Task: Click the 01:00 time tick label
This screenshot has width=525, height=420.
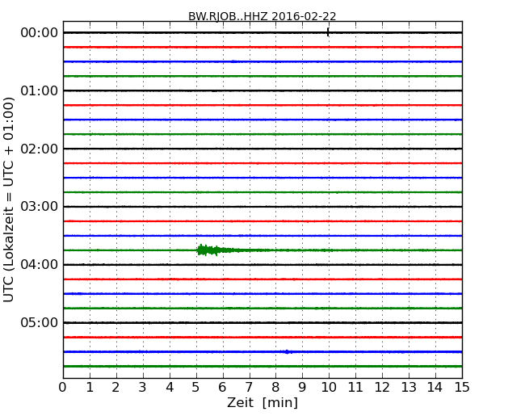Action: point(40,90)
